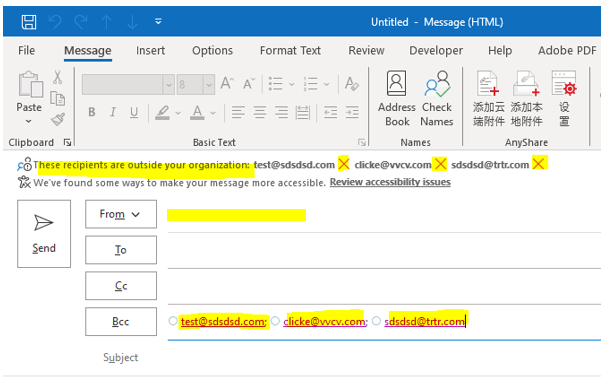Toggle italic formatting
This screenshot has width=603, height=387.
[113, 112]
